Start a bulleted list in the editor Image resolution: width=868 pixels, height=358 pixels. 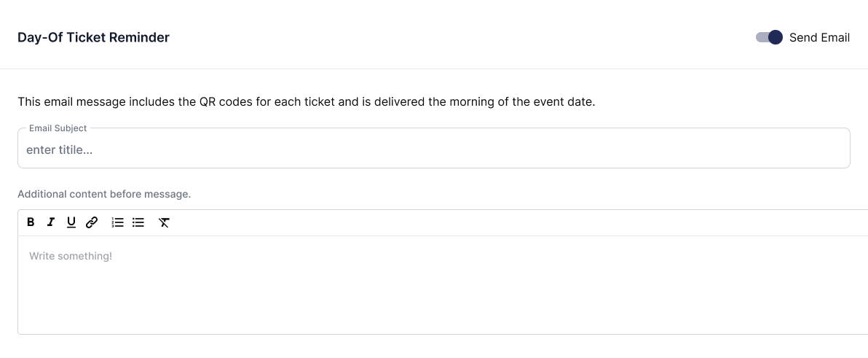pos(138,222)
